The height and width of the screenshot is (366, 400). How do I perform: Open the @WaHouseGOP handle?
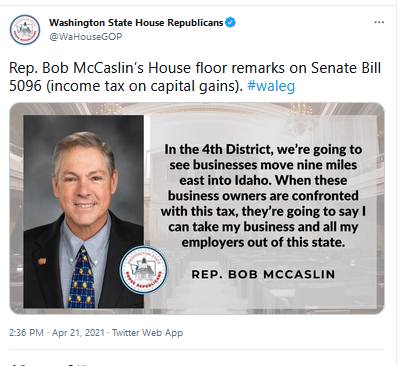coord(86,37)
